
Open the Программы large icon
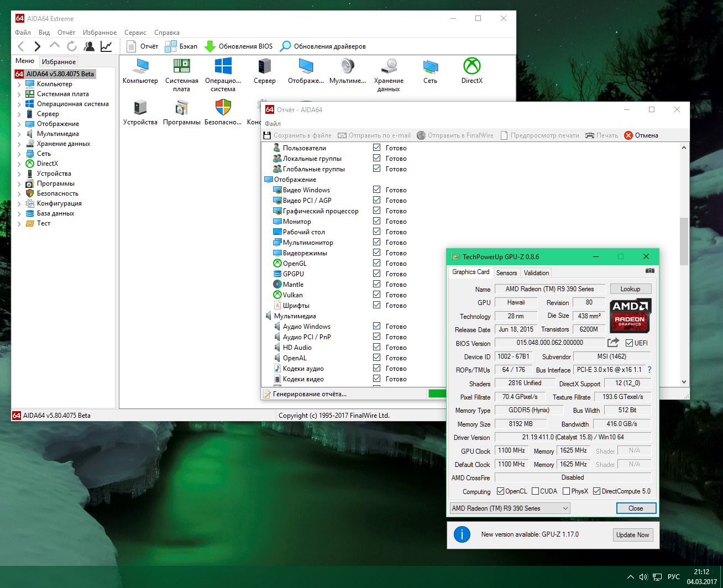click(182, 112)
